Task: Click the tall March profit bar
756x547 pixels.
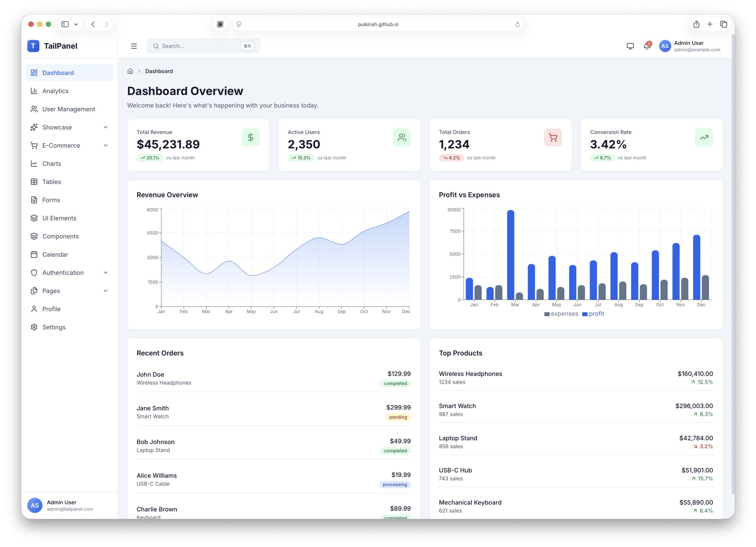Action: (x=510, y=255)
